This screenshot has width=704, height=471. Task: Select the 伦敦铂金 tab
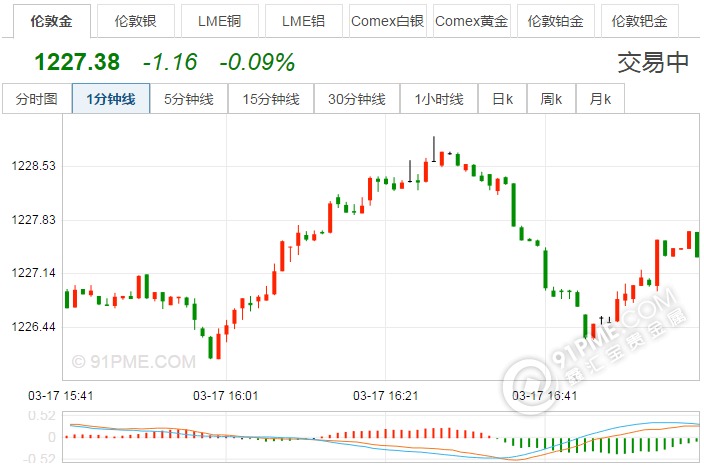[x=555, y=21]
